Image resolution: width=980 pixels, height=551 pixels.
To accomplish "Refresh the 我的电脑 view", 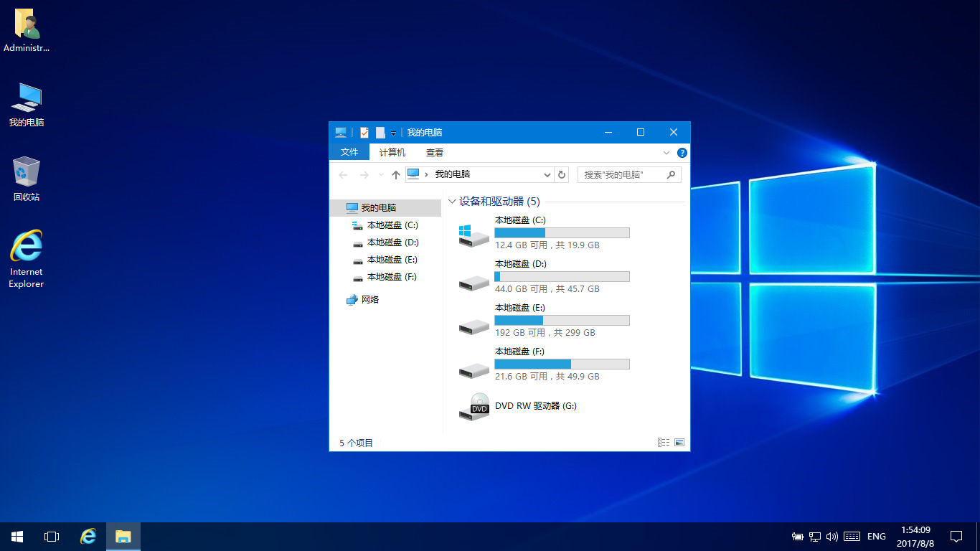I will [562, 174].
